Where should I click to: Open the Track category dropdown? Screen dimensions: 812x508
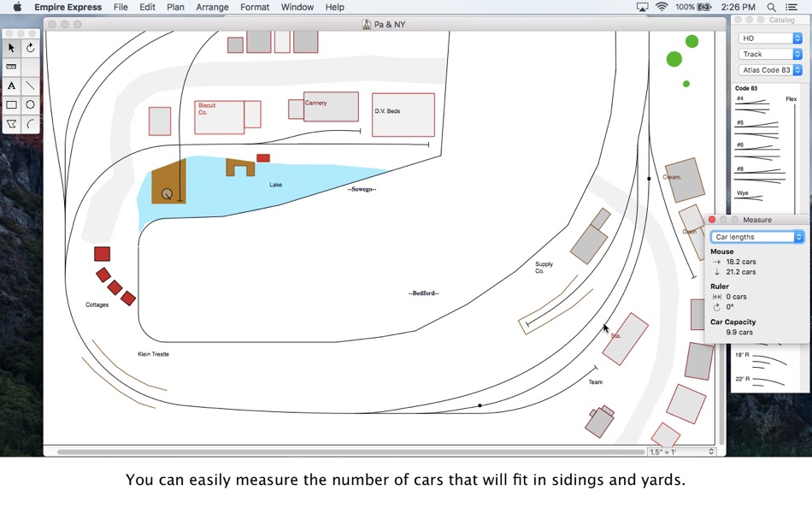770,54
